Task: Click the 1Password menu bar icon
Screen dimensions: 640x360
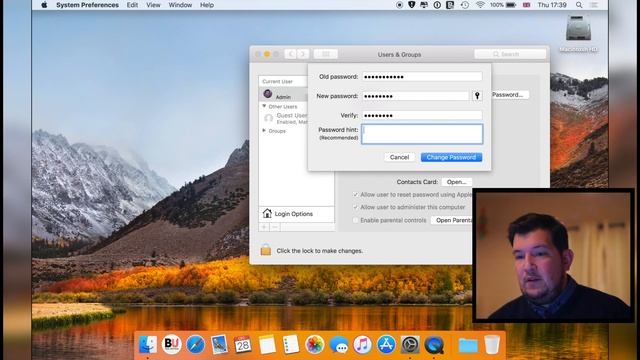Action: (x=437, y=5)
